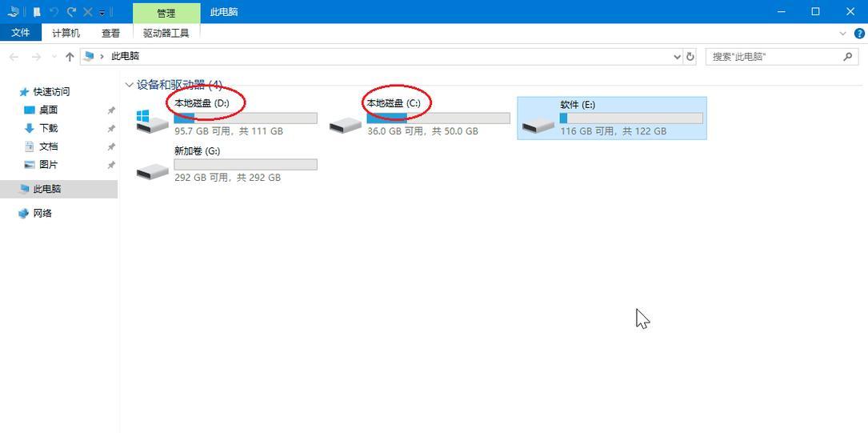This screenshot has width=868, height=433.
Task: Select the drive icon for 软件 (E:)
Action: coord(538,125)
